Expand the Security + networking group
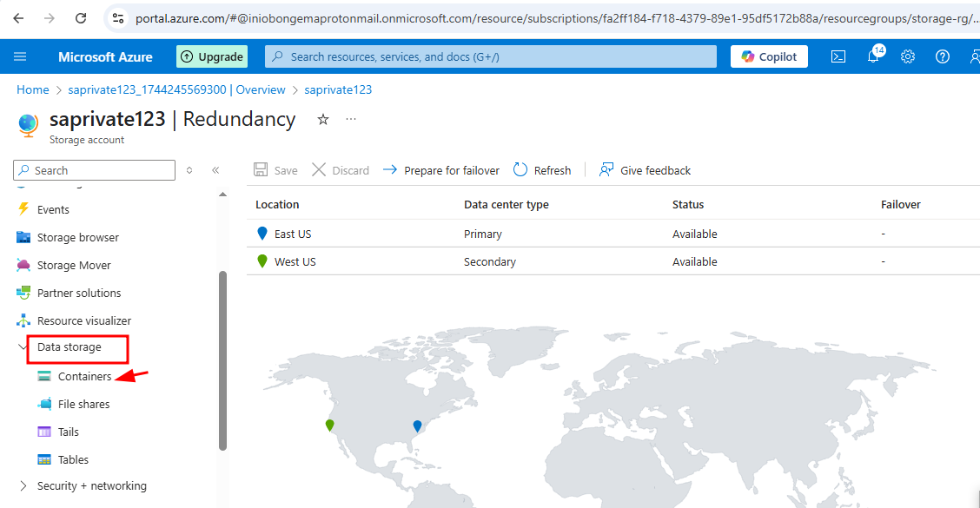The image size is (980, 508). coord(23,486)
